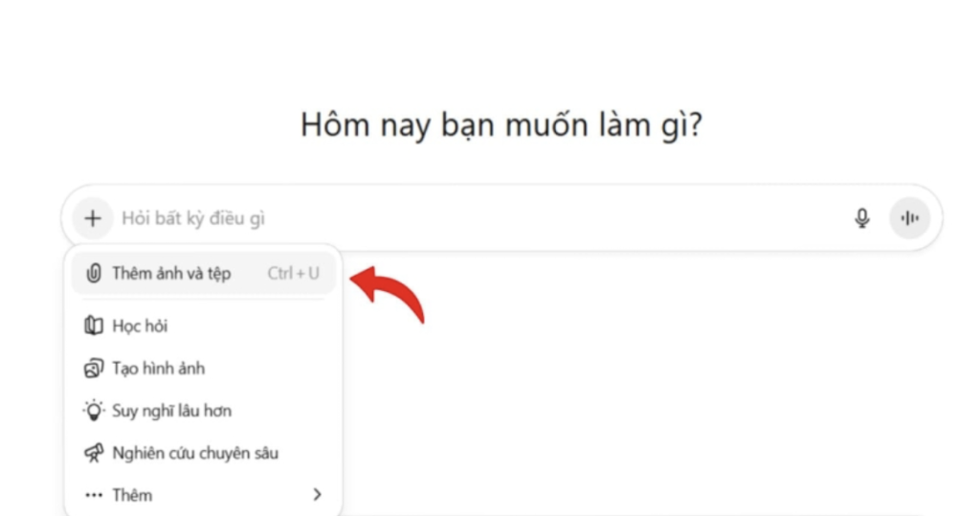Click the lightbulb icon for longer thinking
980x516 pixels.
(x=94, y=411)
